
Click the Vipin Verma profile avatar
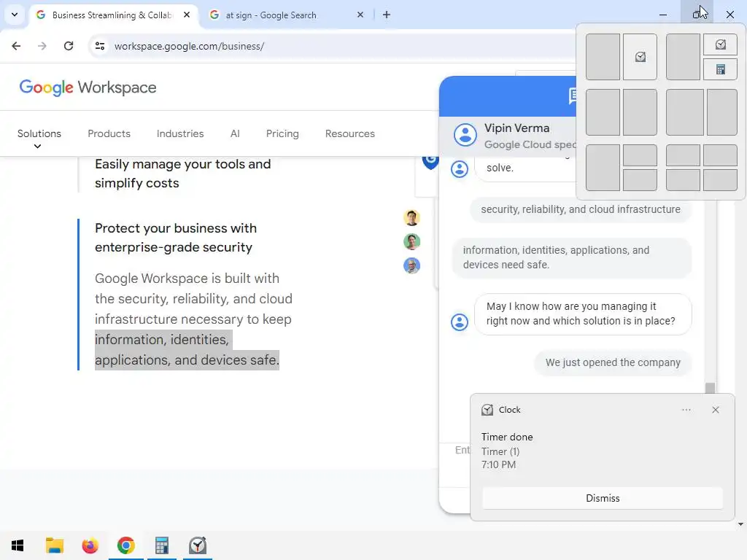[465, 135]
